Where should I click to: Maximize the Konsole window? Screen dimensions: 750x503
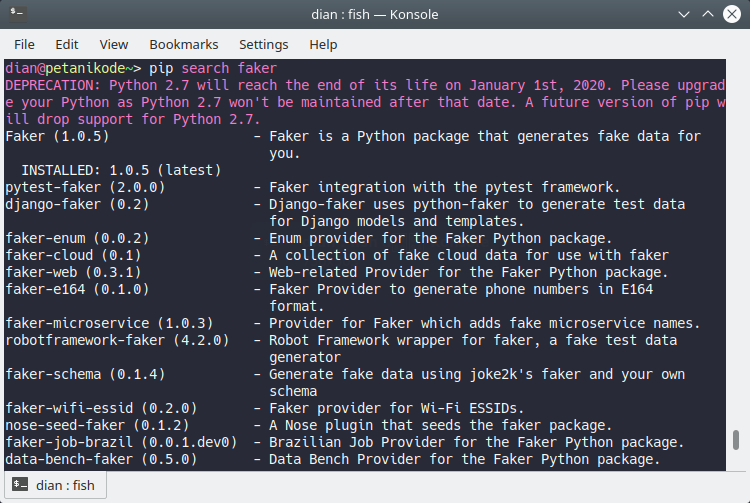pyautogui.click(x=707, y=15)
